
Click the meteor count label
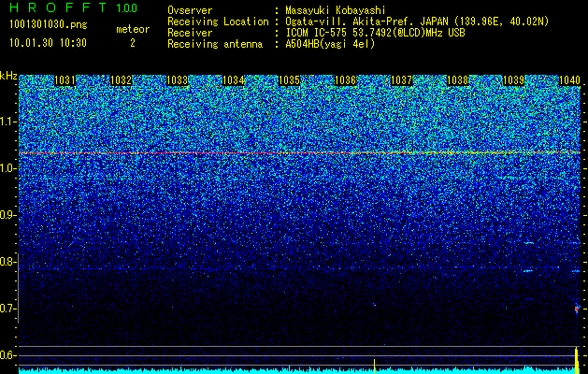pyautogui.click(x=133, y=29)
